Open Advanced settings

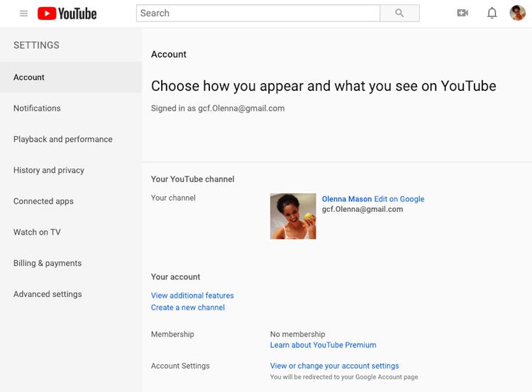coord(48,294)
